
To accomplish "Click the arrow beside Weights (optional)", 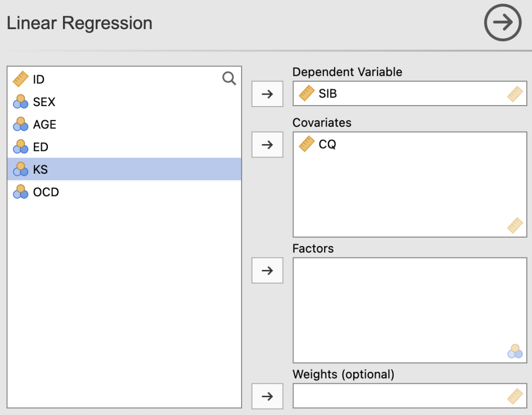I will click(x=267, y=396).
